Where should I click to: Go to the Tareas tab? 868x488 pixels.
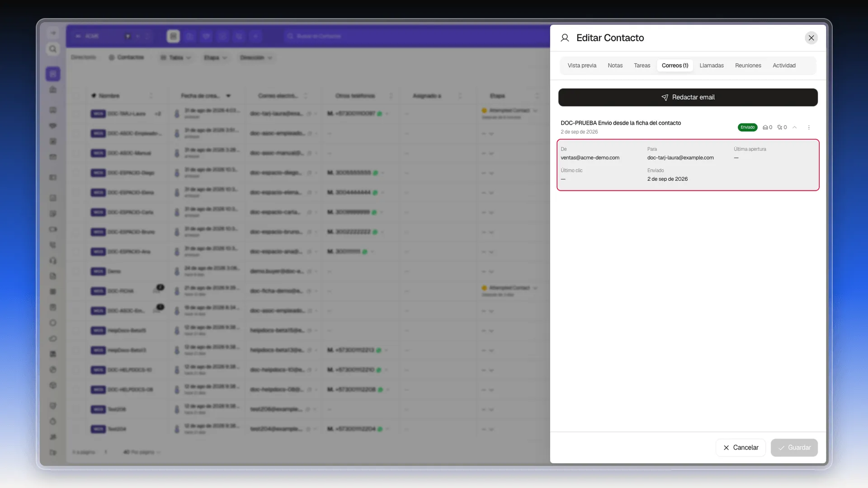(x=642, y=66)
